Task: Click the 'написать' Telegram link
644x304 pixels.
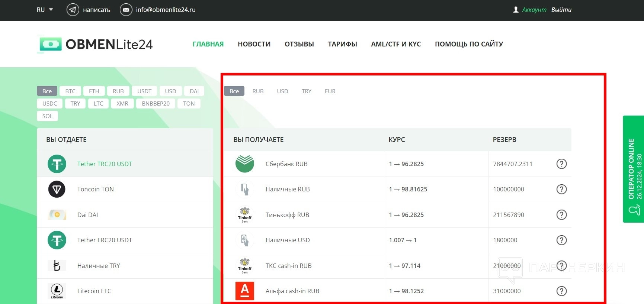Action: 97,10
